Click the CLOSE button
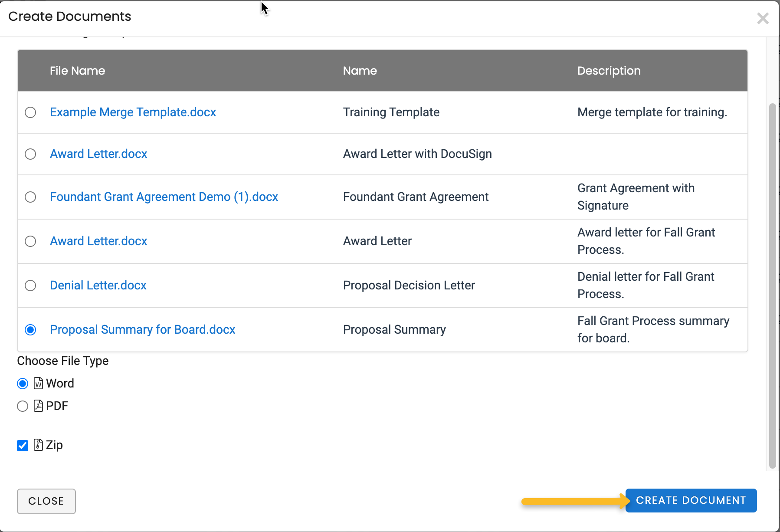The height and width of the screenshot is (532, 780). pyautogui.click(x=46, y=501)
